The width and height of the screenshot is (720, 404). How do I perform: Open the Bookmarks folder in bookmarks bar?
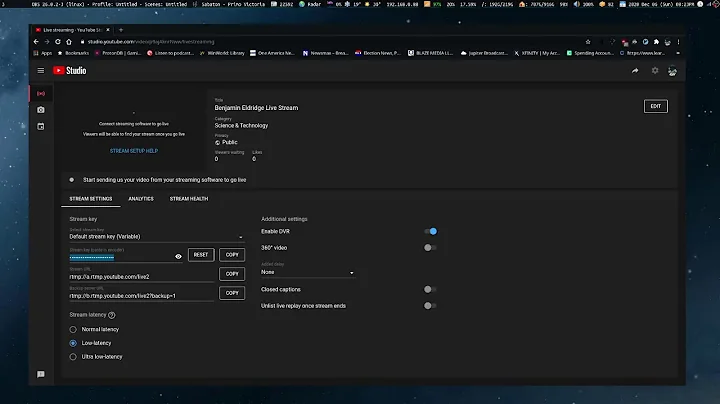pyautogui.click(x=73, y=53)
